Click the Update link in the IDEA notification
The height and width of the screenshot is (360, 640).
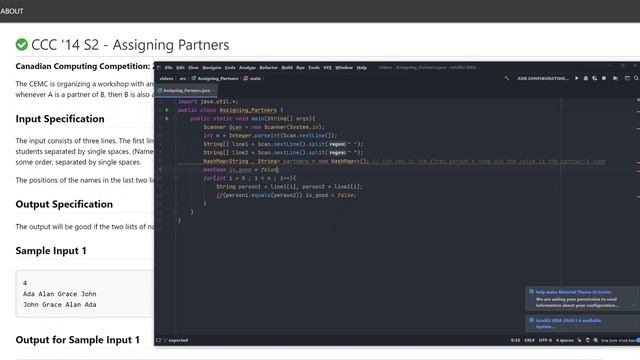[545, 327]
